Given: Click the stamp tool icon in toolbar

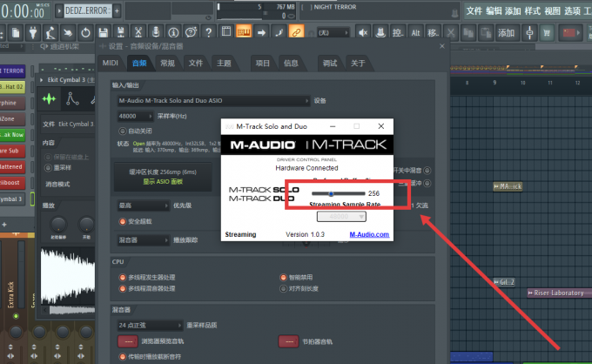Looking at the screenshot, I should (380, 32).
